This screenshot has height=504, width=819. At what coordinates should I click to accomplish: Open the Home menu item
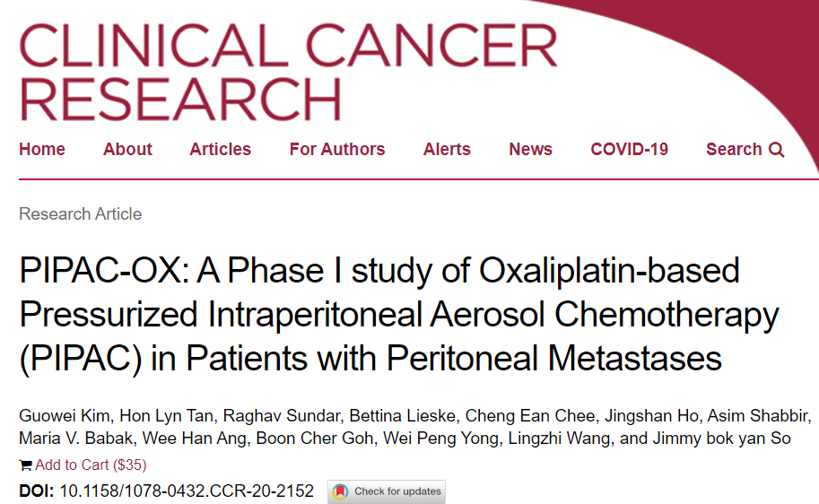tap(42, 150)
